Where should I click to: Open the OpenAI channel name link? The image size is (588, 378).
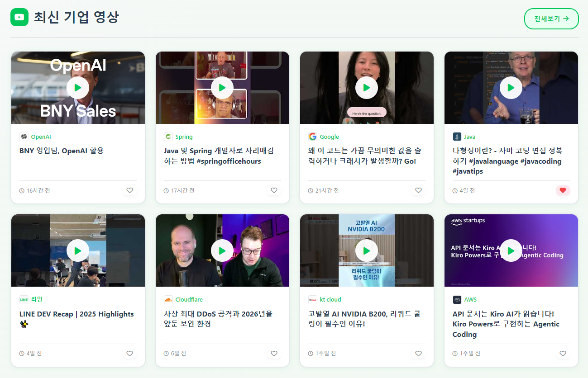[41, 137]
